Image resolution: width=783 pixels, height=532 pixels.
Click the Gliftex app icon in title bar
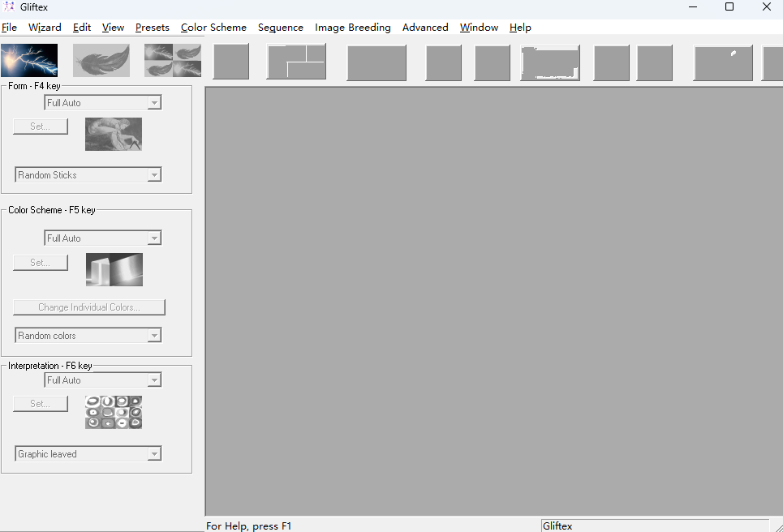pyautogui.click(x=10, y=7)
